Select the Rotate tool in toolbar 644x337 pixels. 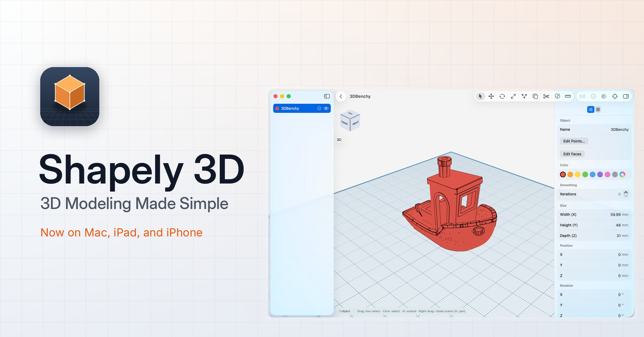pos(502,96)
